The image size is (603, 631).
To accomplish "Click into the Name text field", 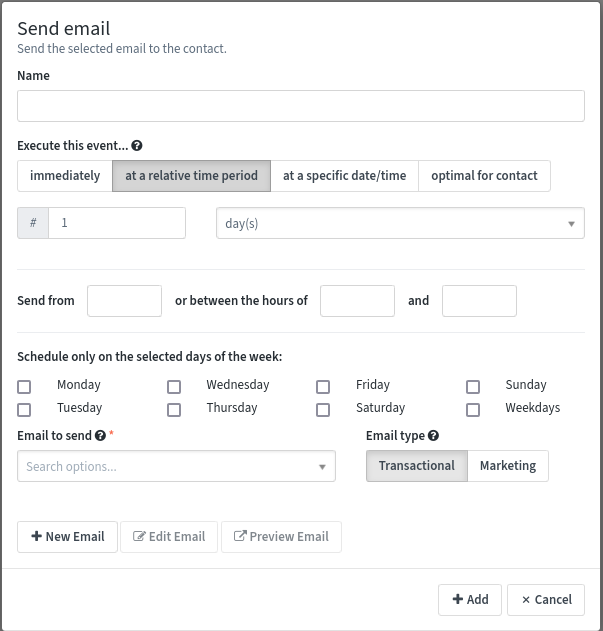I will (301, 106).
